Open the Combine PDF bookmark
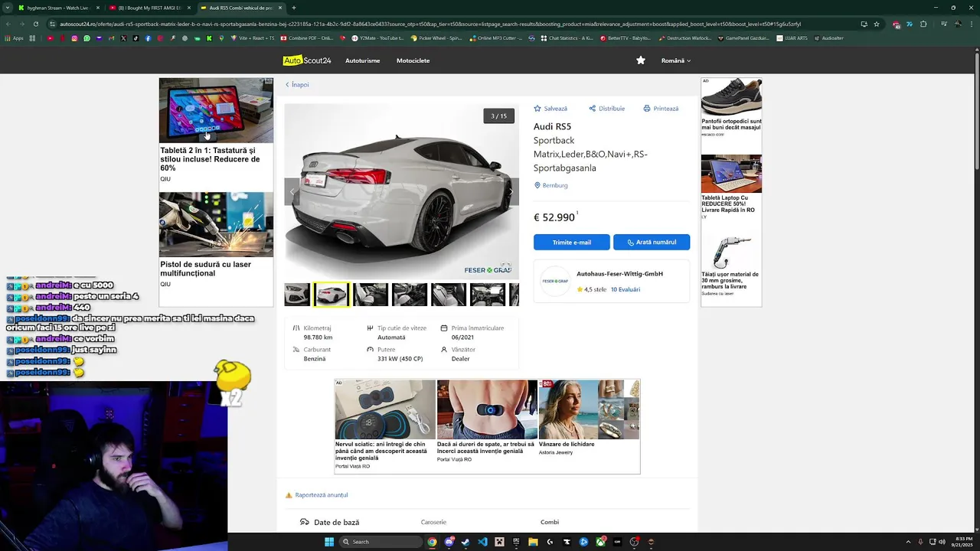Viewport: 980px width, 551px height. 307,38
